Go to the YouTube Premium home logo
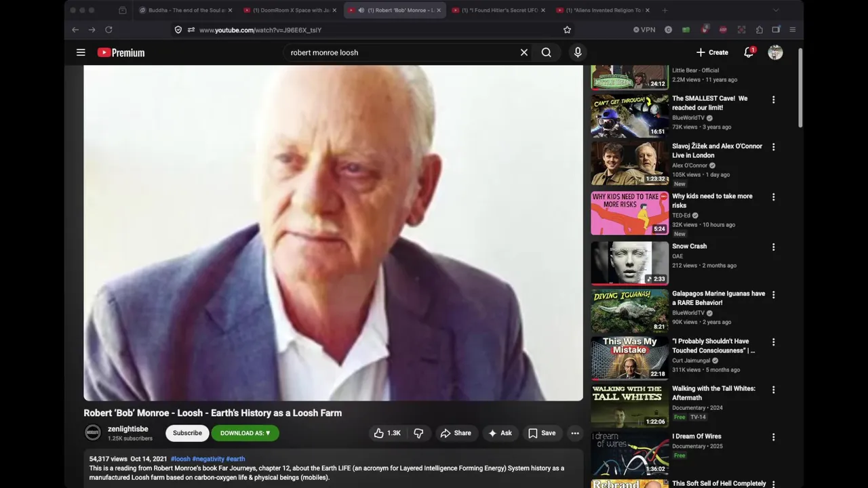Viewport: 868px width, 488px height. point(121,52)
